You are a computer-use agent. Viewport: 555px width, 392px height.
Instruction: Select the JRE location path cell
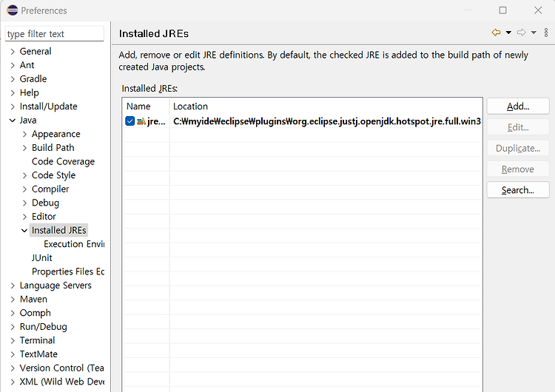326,121
